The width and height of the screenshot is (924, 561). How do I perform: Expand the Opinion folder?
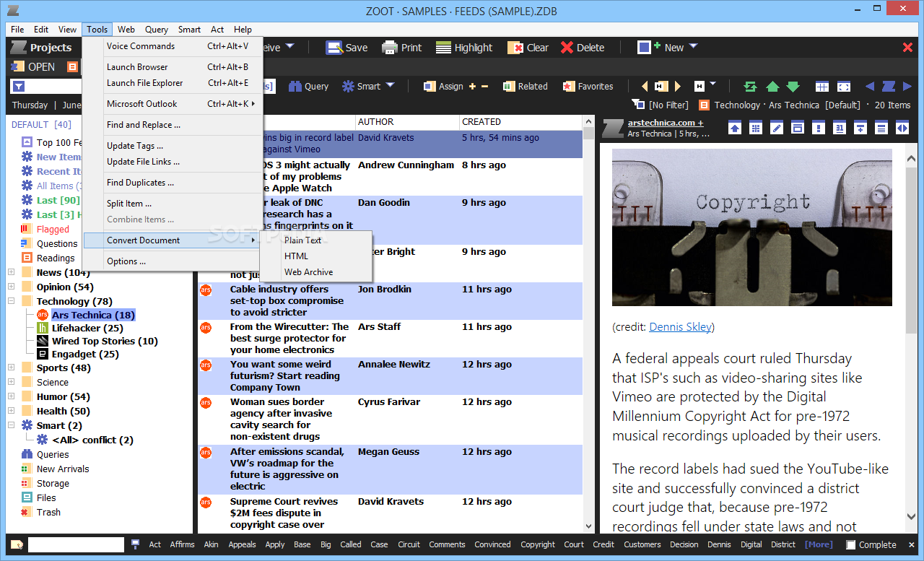click(11, 287)
